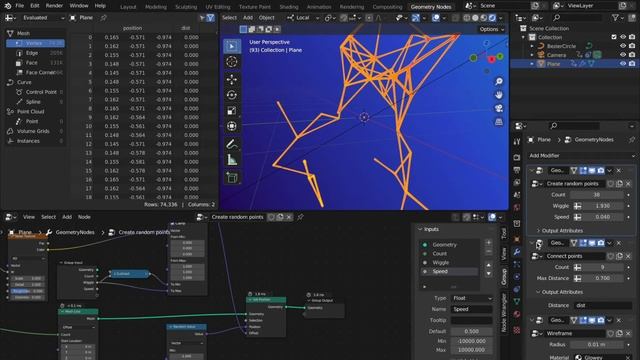Switch to the Shading workspace tab
Screen dimensions: 640x360
289,7
